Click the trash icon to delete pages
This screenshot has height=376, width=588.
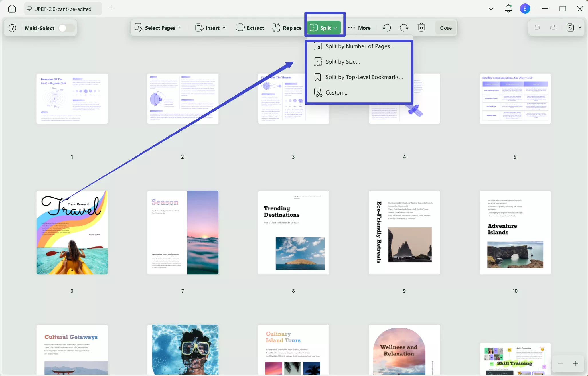[x=421, y=27]
